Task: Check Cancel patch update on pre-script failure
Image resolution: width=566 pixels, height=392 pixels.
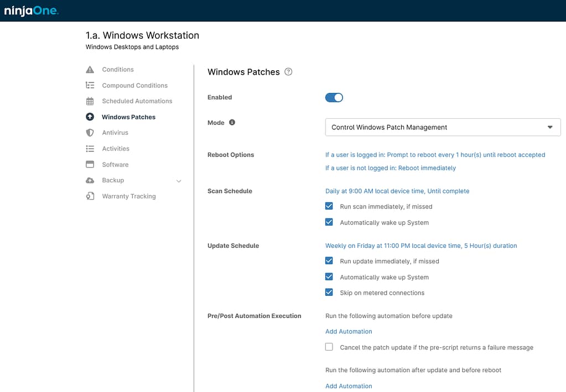Action: (x=329, y=347)
